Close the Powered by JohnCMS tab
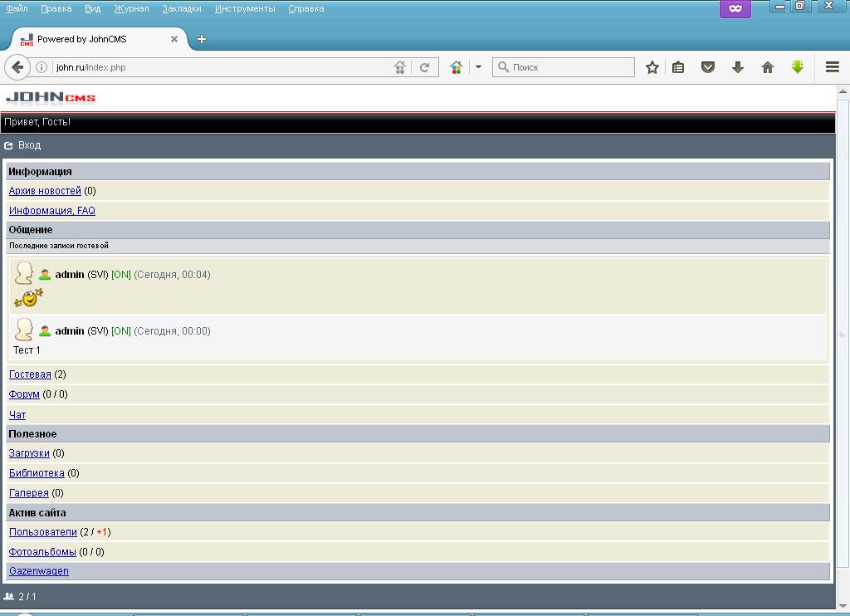The height and width of the screenshot is (616, 850). pyautogui.click(x=174, y=39)
